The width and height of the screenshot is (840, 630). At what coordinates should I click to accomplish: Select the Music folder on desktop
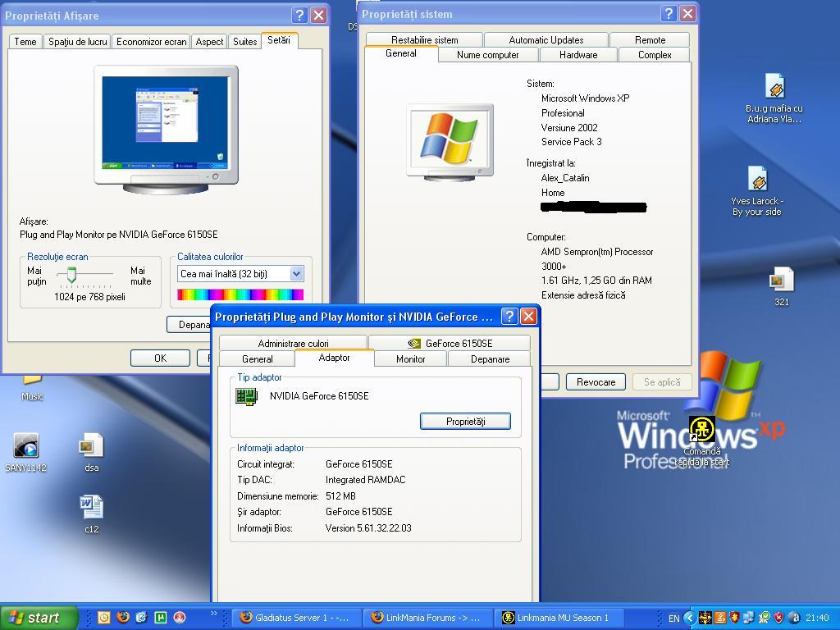coord(32,388)
